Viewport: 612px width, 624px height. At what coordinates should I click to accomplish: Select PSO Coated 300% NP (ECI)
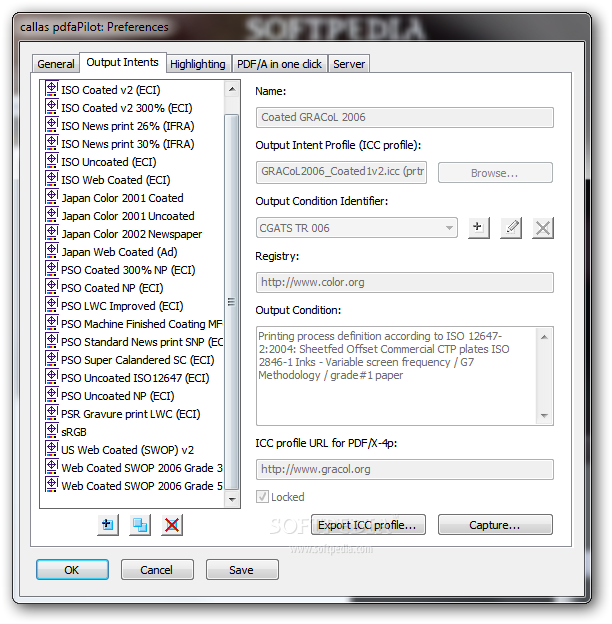(x=128, y=270)
